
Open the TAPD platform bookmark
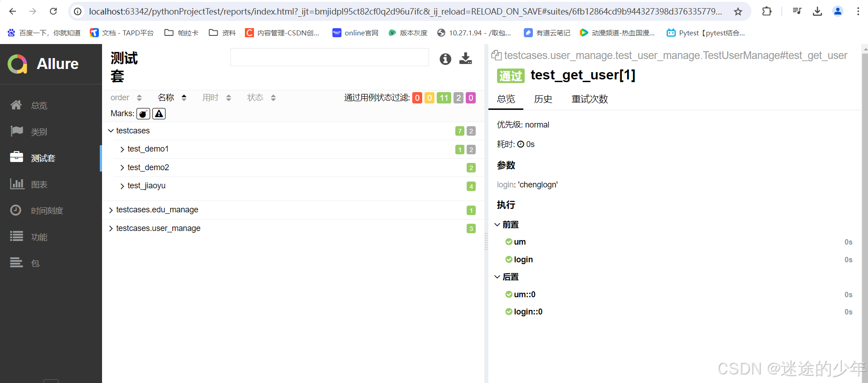tap(122, 33)
